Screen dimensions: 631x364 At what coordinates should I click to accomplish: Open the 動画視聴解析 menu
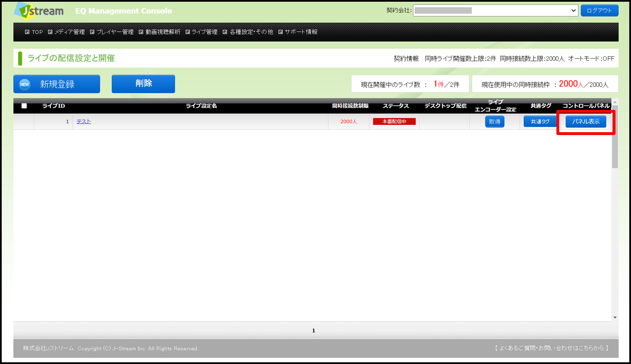tap(159, 32)
